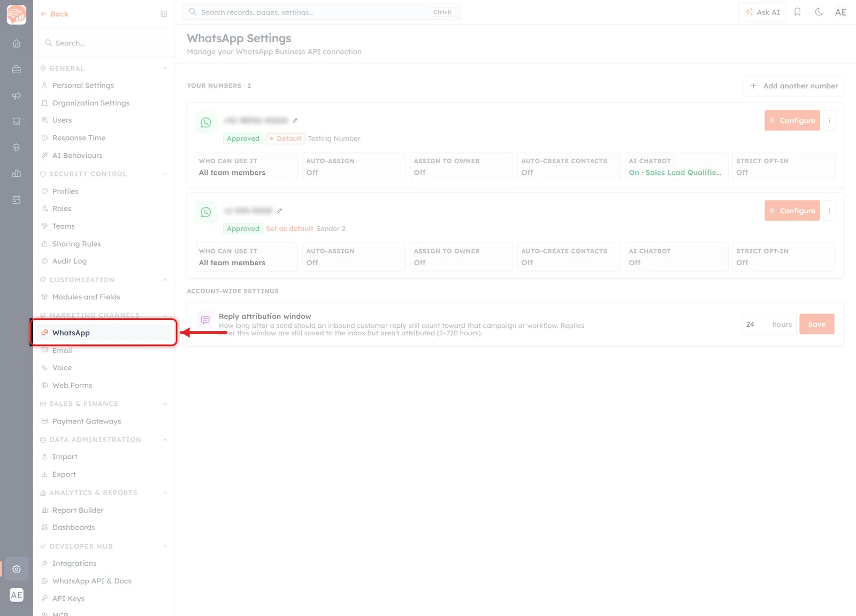Image resolution: width=856 pixels, height=616 pixels.
Task: Set Sender 2 as default
Action: 289,229
